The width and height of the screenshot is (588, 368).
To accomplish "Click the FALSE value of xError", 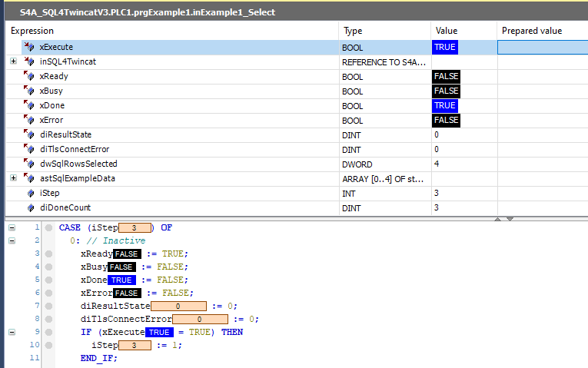I will (446, 121).
